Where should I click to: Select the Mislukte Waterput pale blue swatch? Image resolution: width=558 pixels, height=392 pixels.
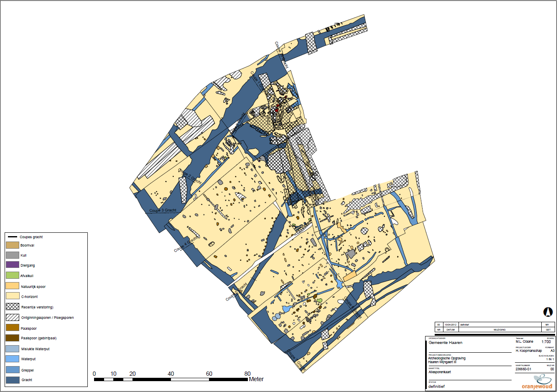(13, 349)
